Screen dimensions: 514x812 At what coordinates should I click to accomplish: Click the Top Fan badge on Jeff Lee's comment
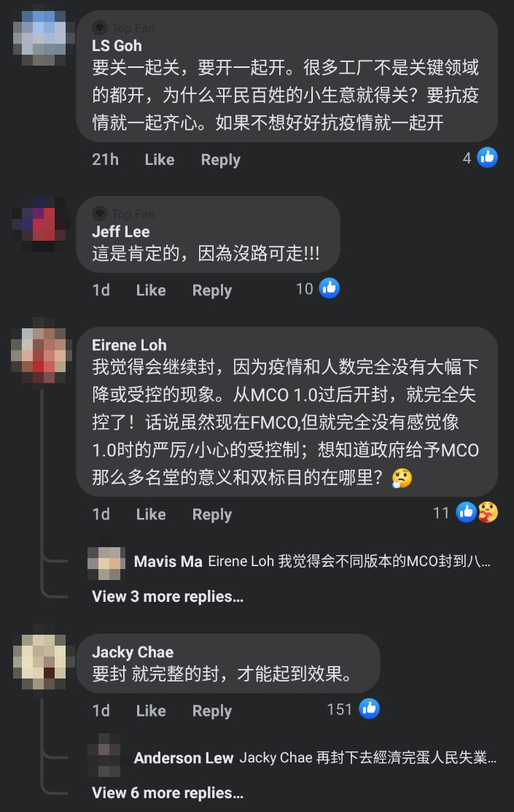click(x=124, y=213)
